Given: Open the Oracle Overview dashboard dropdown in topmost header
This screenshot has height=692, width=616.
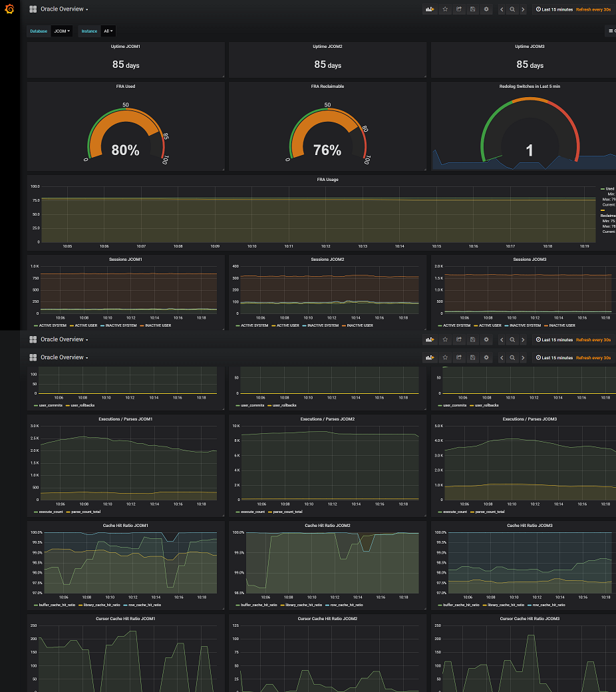Looking at the screenshot, I should [65, 9].
